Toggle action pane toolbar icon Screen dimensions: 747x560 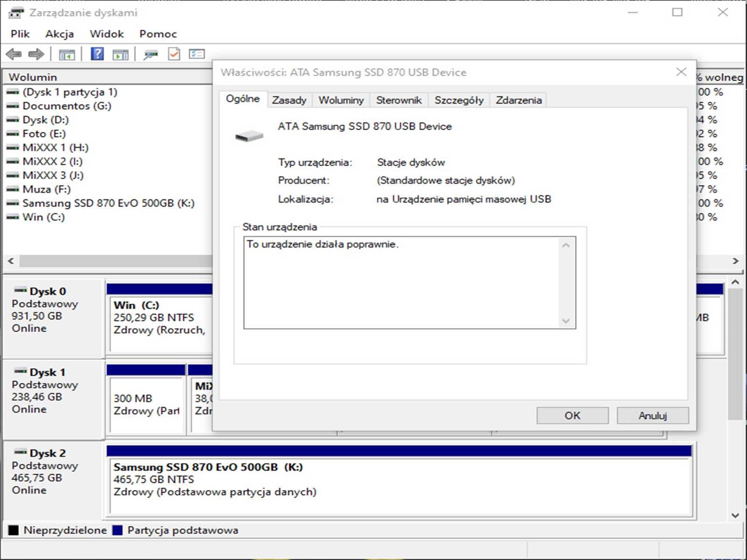point(120,55)
